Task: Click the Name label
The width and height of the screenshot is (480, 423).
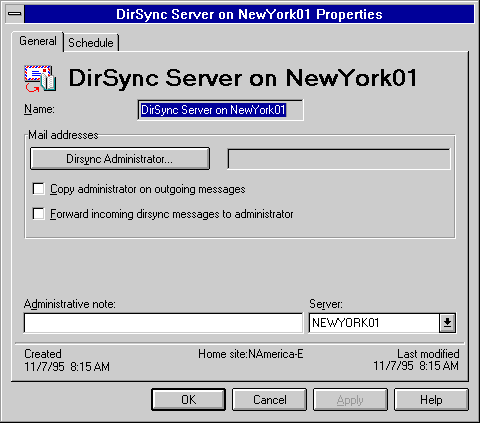Action: (39, 109)
